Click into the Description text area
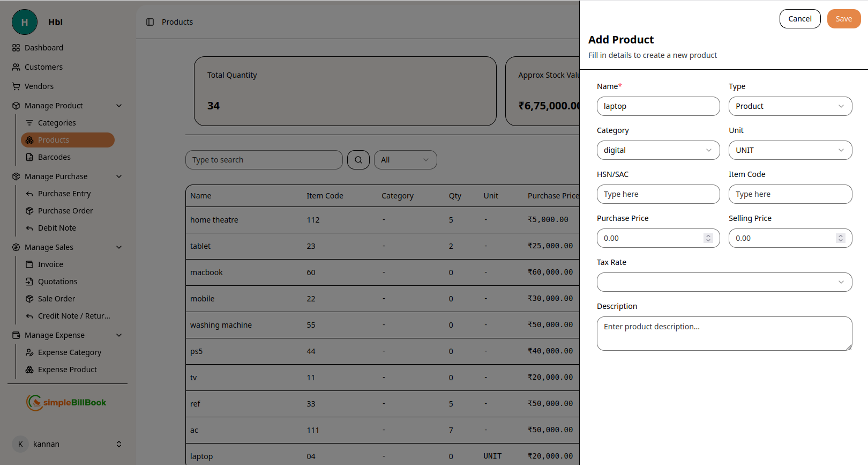Screen dimensions: 868x465 click(724, 334)
